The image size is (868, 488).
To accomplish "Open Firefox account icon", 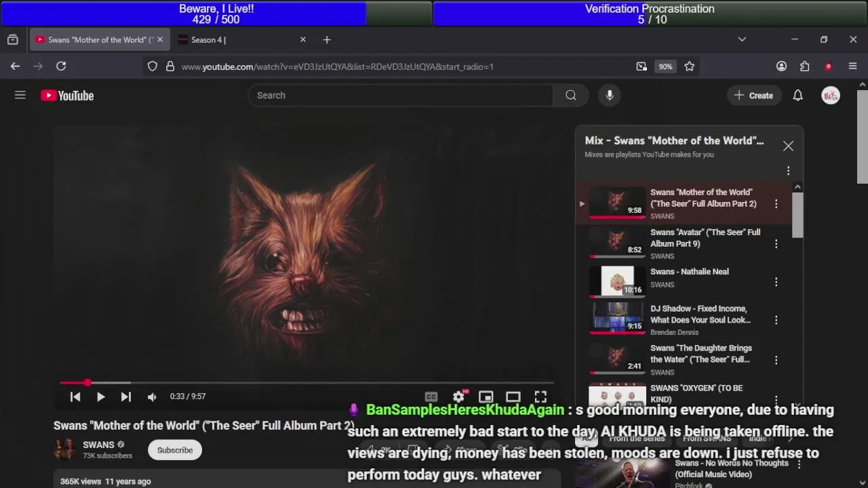I will click(x=782, y=66).
